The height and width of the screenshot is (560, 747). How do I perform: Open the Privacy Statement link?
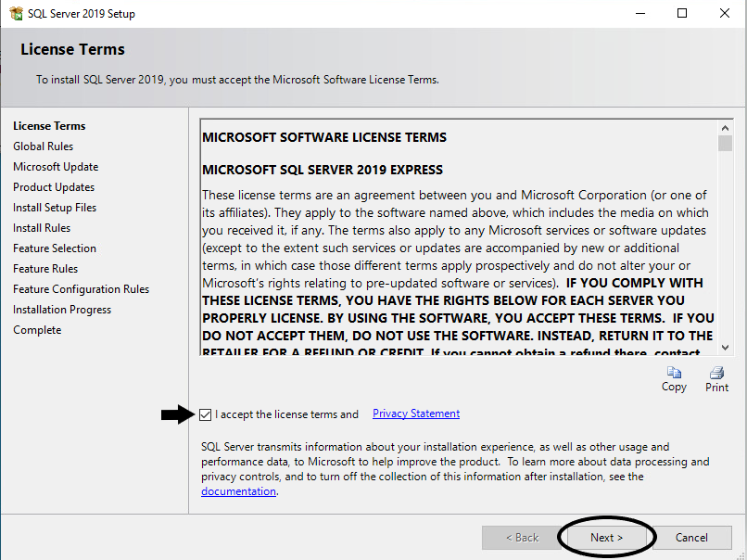pos(416,414)
